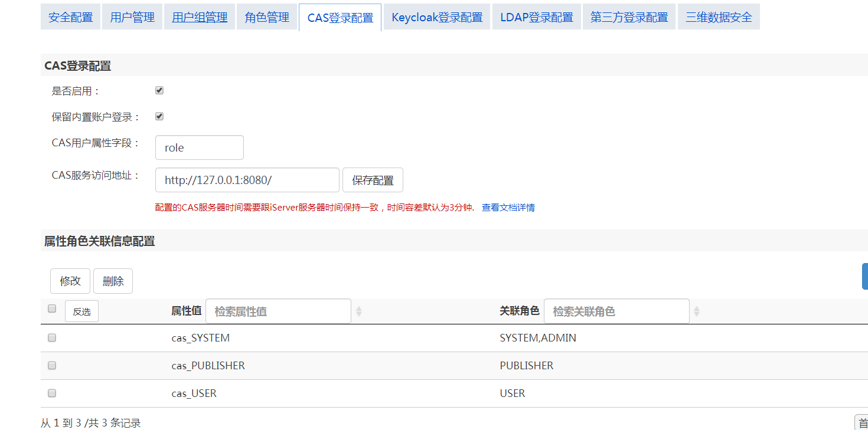This screenshot has width=868, height=430.
Task: Open the 角色管理 tab
Action: point(267,17)
